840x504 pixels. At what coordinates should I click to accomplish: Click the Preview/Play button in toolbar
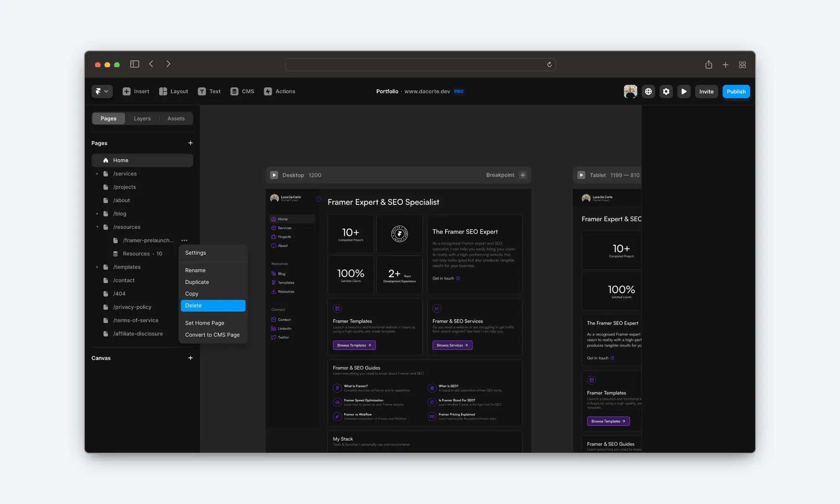point(684,91)
